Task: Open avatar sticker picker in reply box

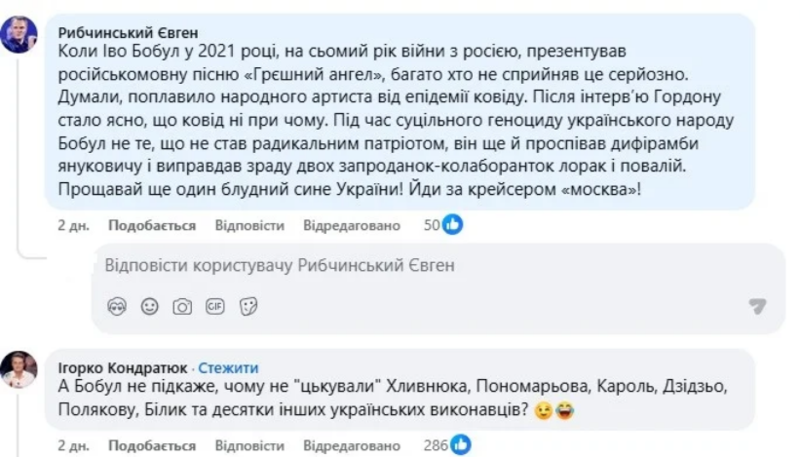Action: [x=116, y=306]
